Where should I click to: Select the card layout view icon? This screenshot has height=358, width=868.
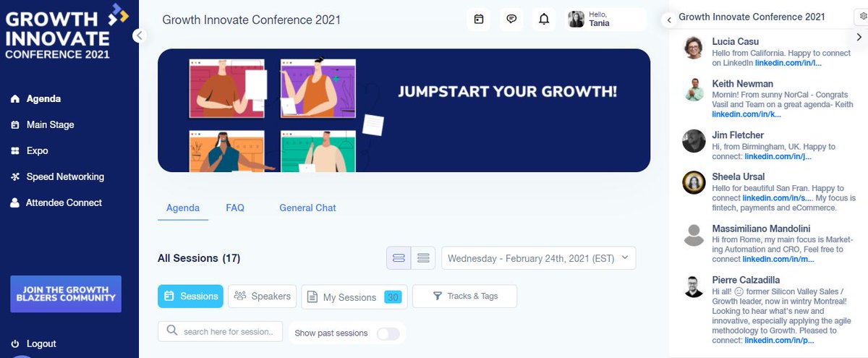(399, 258)
